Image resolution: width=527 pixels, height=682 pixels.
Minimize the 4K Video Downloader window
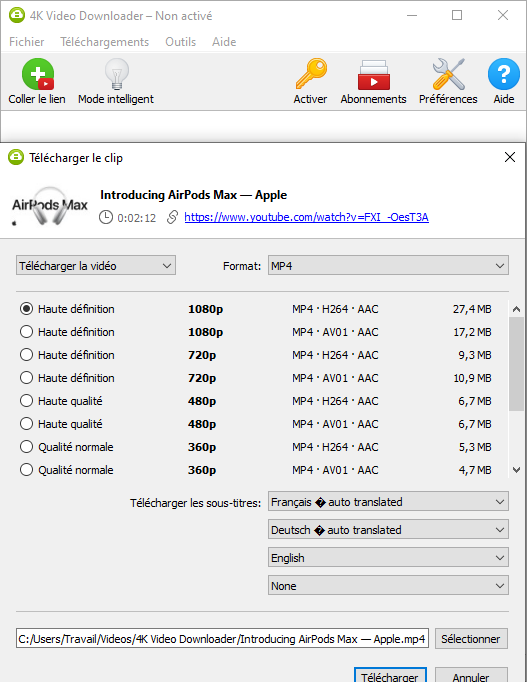pyautogui.click(x=412, y=15)
